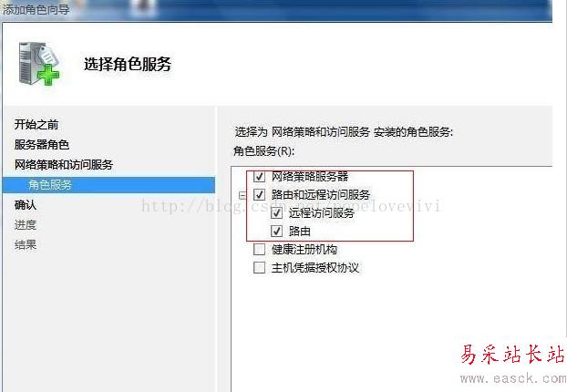Click 进度 step in sidebar

tap(26, 225)
